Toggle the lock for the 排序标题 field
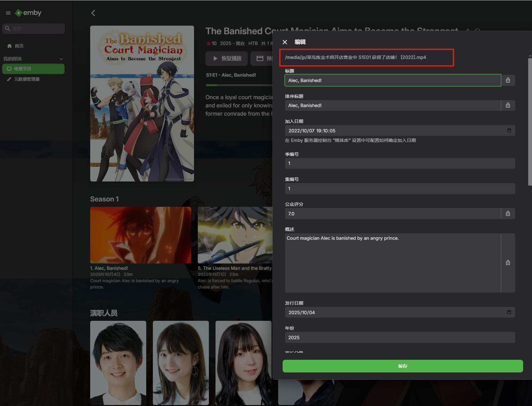Viewport: 532px width, 406px height. pos(508,105)
